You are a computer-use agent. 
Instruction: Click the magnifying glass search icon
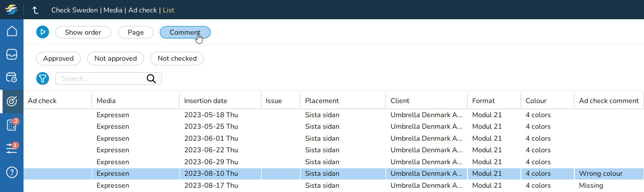point(152,79)
